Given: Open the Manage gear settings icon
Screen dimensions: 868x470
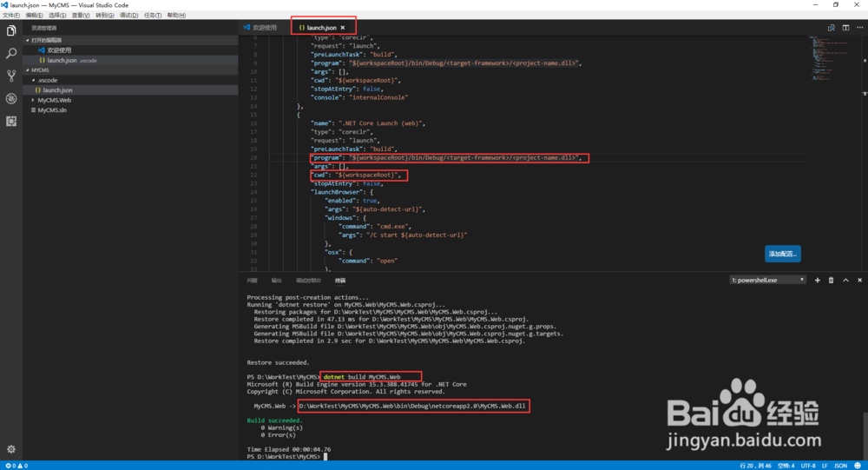Looking at the screenshot, I should [x=11, y=449].
